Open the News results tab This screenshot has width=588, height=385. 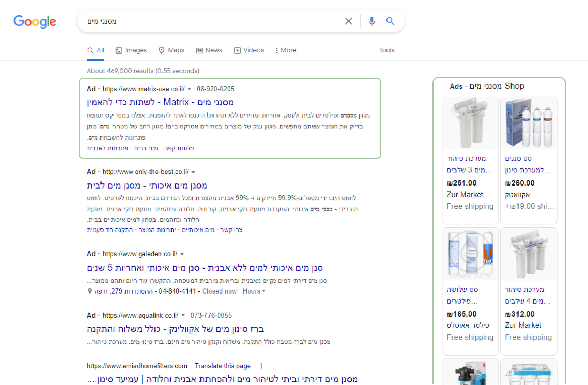pyautogui.click(x=209, y=50)
